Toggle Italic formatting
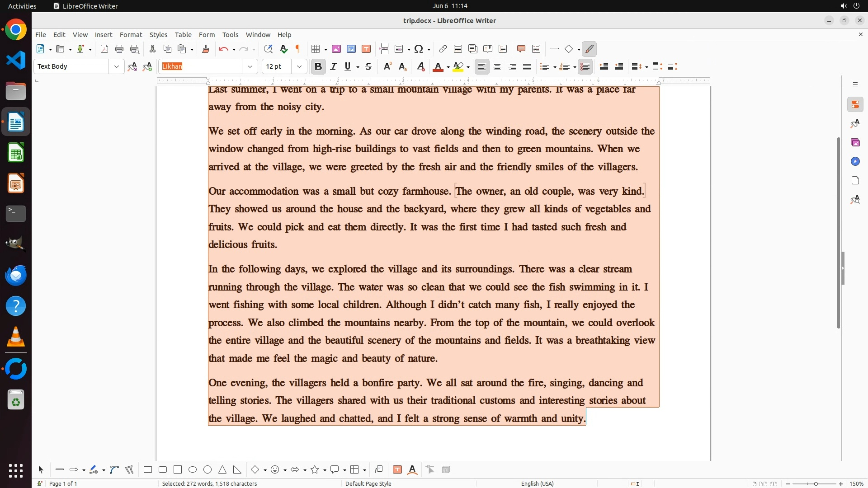 (x=334, y=67)
